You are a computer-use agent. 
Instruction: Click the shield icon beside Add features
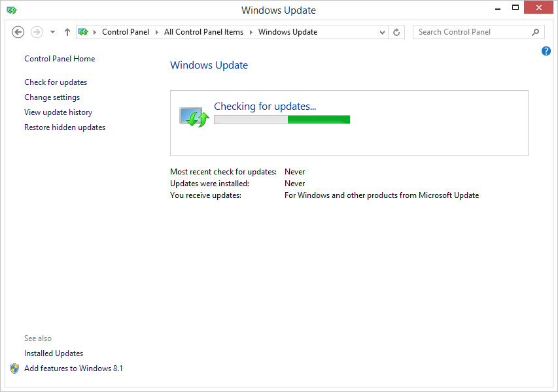[14, 368]
